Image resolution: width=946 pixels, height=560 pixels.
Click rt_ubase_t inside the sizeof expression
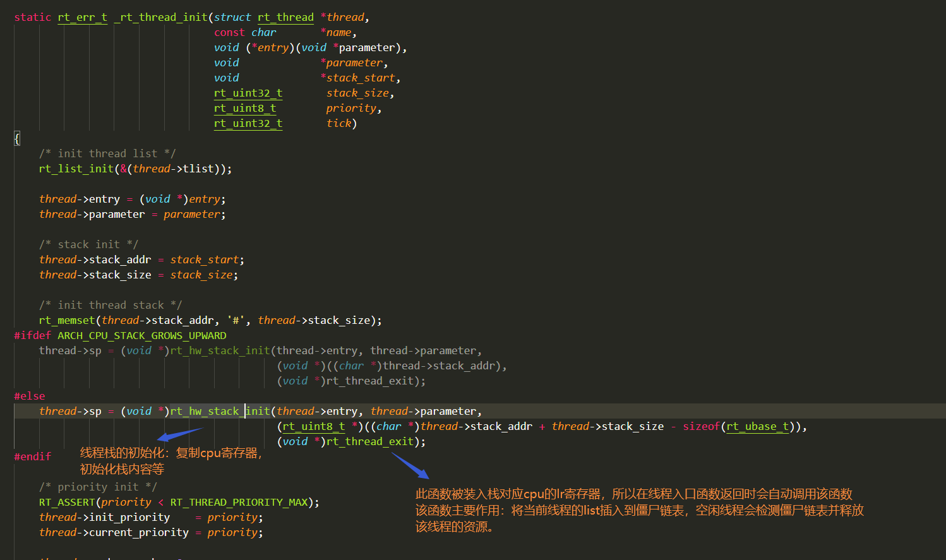point(757,426)
